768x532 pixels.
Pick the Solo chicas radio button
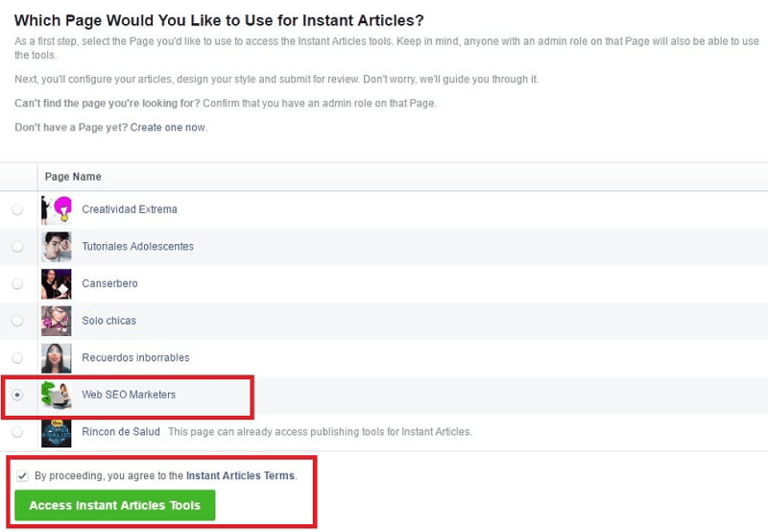pos(17,321)
